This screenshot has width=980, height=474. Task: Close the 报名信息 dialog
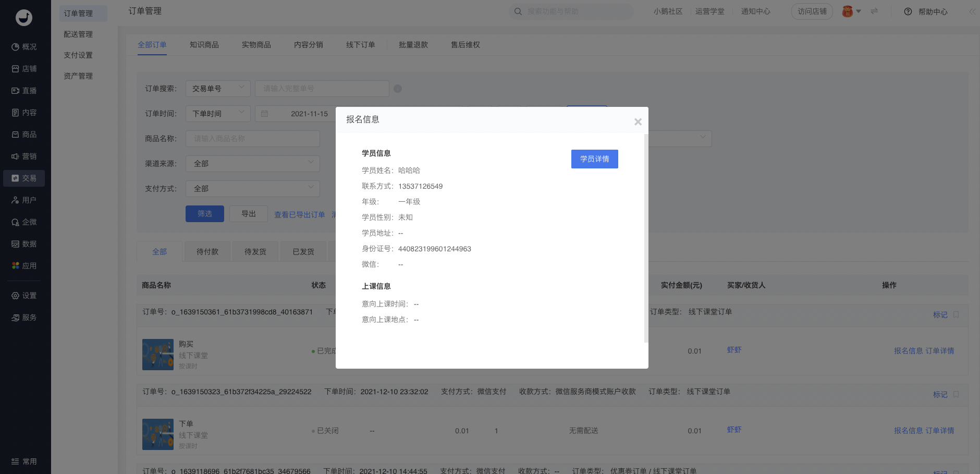[x=638, y=121]
